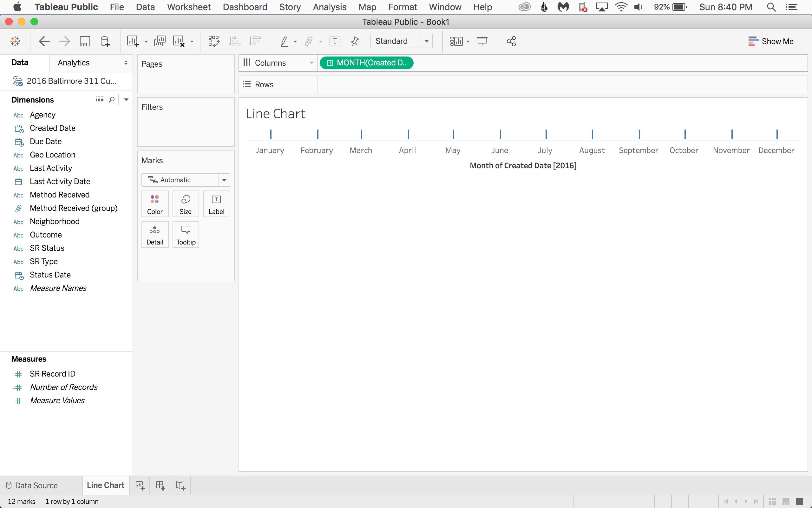Click the New Data Source icon
The width and height of the screenshot is (812, 508).
[x=105, y=41]
